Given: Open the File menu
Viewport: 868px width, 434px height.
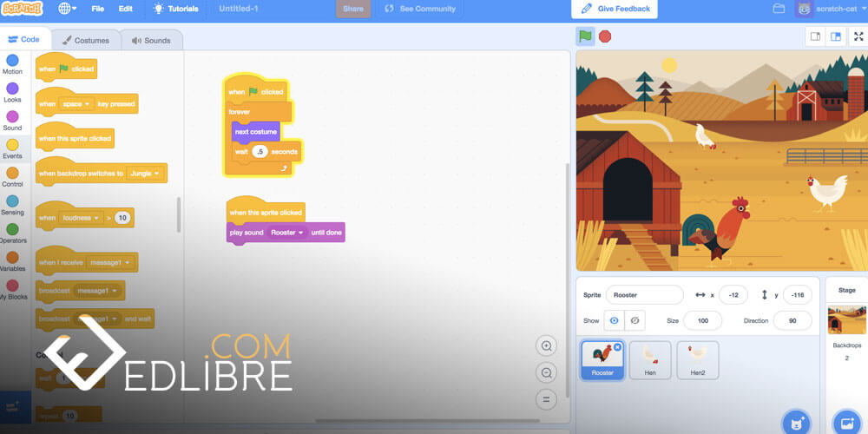Looking at the screenshot, I should (97, 9).
